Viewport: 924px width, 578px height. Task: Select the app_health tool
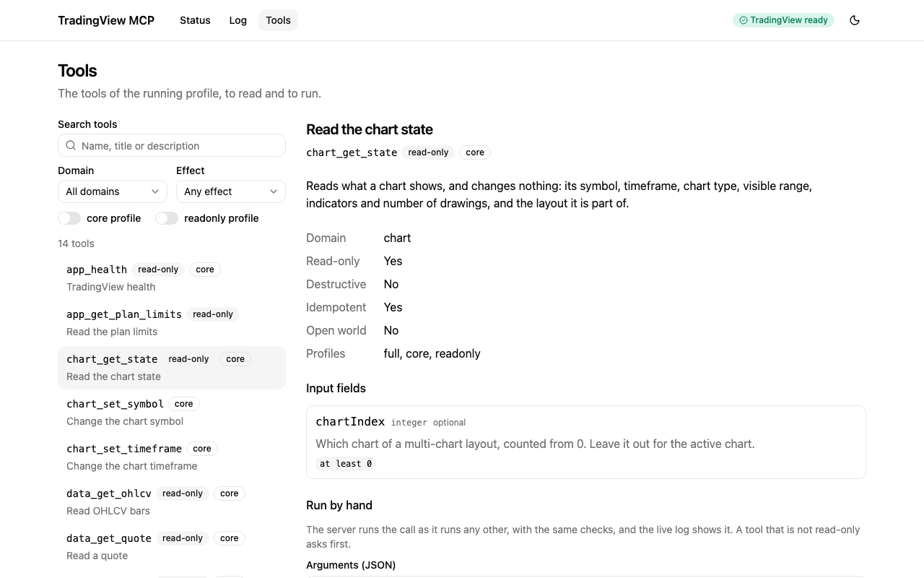click(172, 278)
